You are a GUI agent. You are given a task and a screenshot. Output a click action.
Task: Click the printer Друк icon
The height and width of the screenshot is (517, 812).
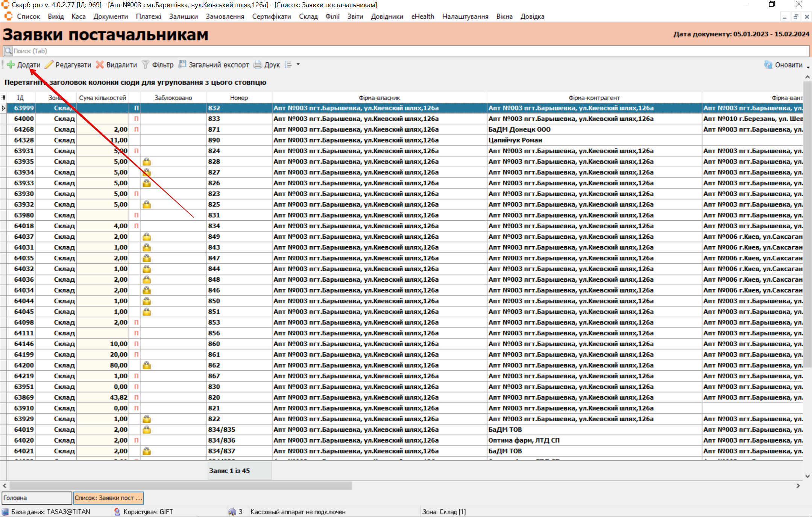(x=258, y=65)
